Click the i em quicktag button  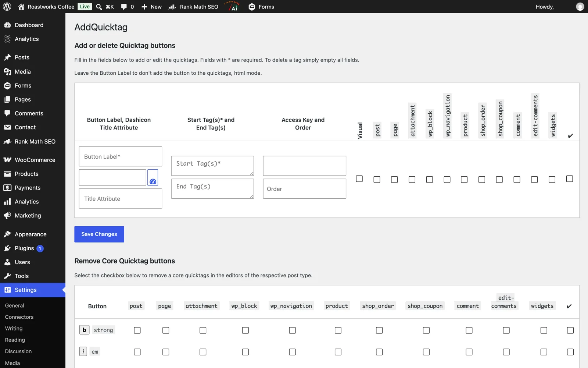click(83, 351)
